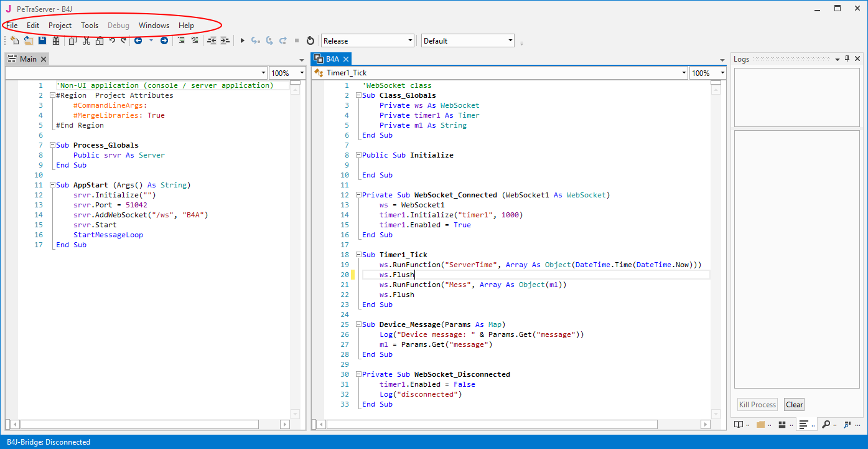Open the Release build mode dropdown
This screenshot has width=868, height=449.
[x=410, y=40]
